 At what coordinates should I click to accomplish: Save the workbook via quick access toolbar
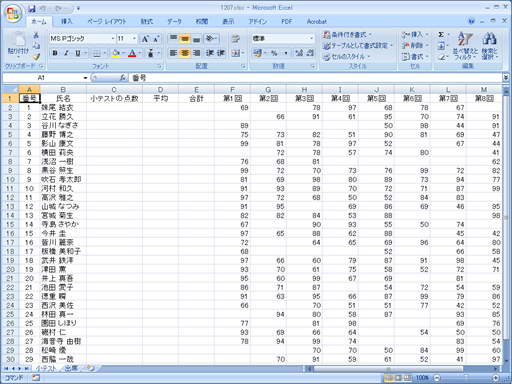(x=32, y=8)
